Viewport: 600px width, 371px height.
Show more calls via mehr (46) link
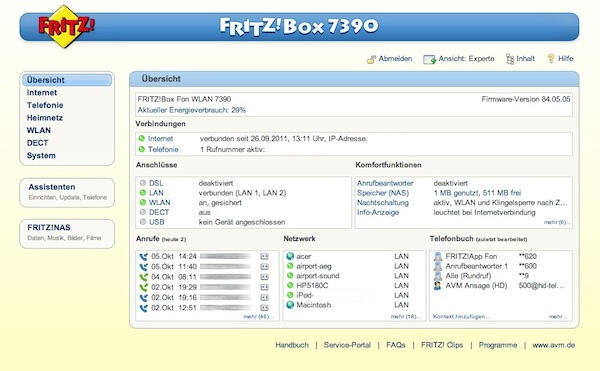[258, 317]
